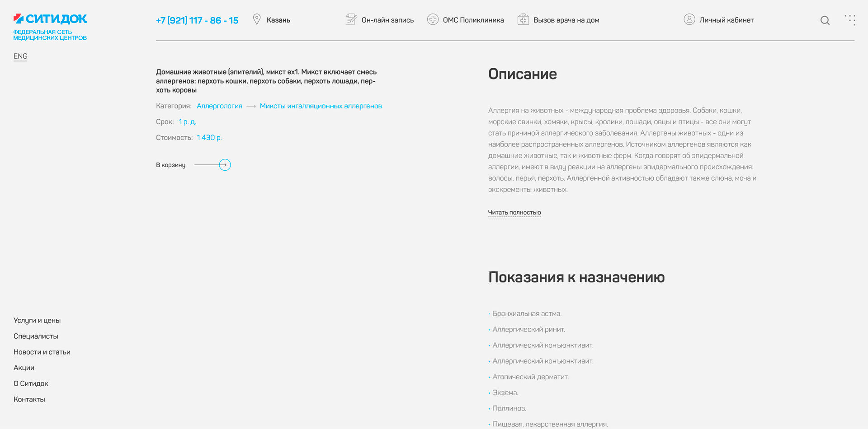Click the price 1 430 р.
The height and width of the screenshot is (429, 868).
tap(209, 137)
